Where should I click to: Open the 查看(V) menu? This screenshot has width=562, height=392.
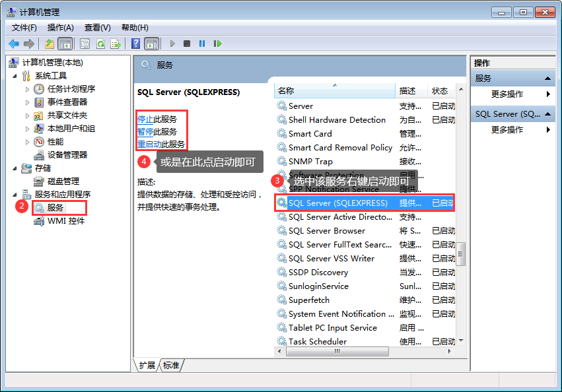pos(98,28)
